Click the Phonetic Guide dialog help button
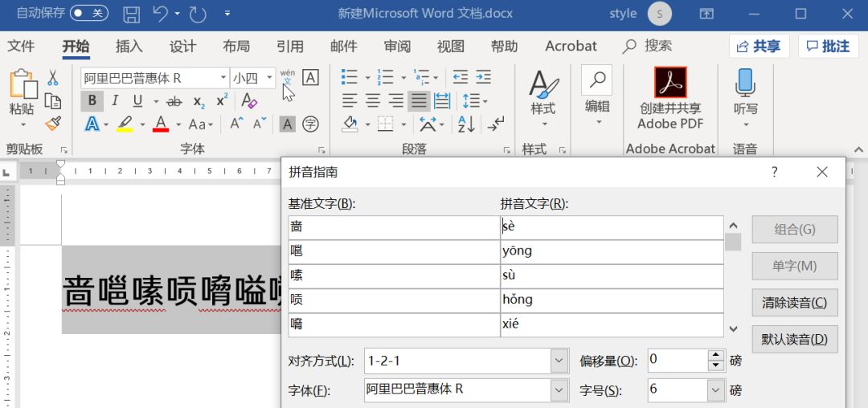The height and width of the screenshot is (408, 868). pos(775,172)
